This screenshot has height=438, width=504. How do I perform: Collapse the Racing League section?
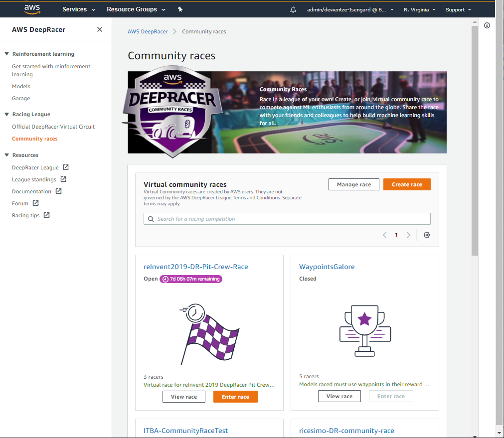coord(7,114)
